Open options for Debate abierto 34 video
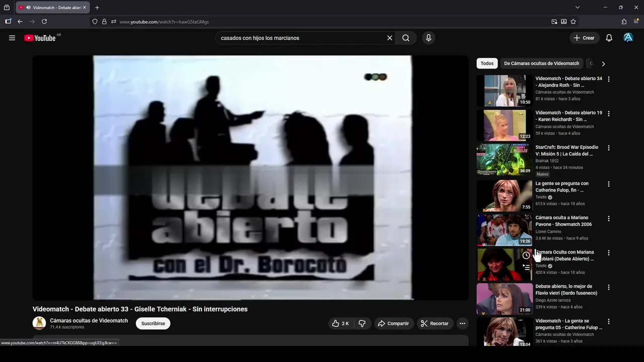The image size is (644, 362). click(x=609, y=79)
